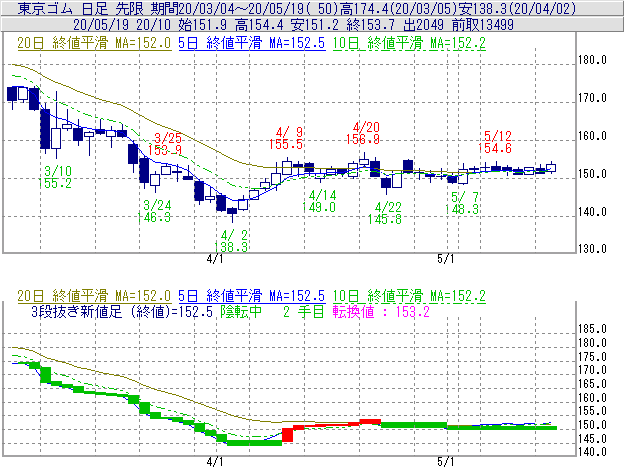
Task: Click the last candlestick in upper chart
Action: point(551,167)
